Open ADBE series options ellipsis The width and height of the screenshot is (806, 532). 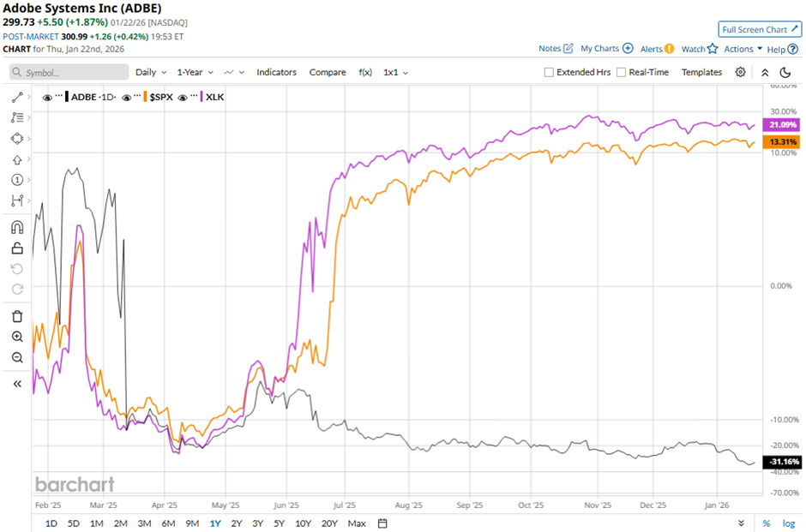tap(58, 96)
